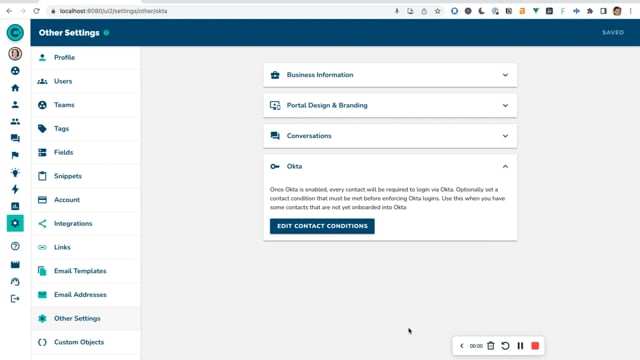Image resolution: width=640 pixels, height=360 pixels.
Task: Delete the recording with the trash icon
Action: [491, 346]
